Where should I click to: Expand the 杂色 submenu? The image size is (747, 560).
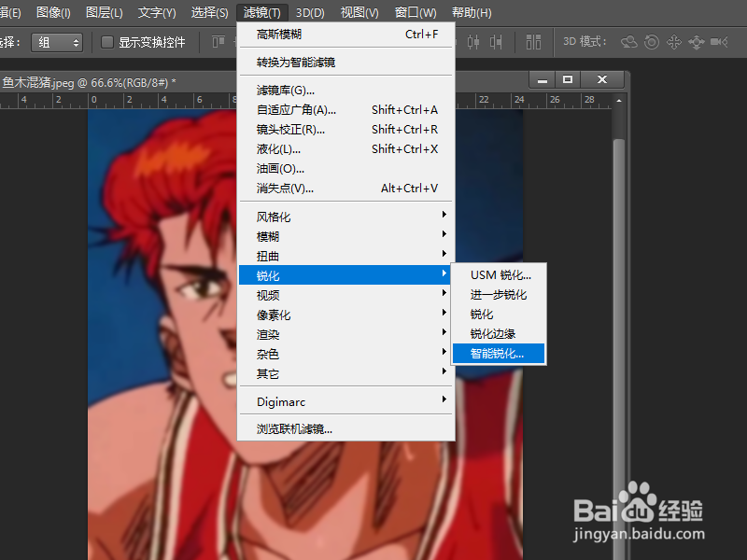coord(346,354)
